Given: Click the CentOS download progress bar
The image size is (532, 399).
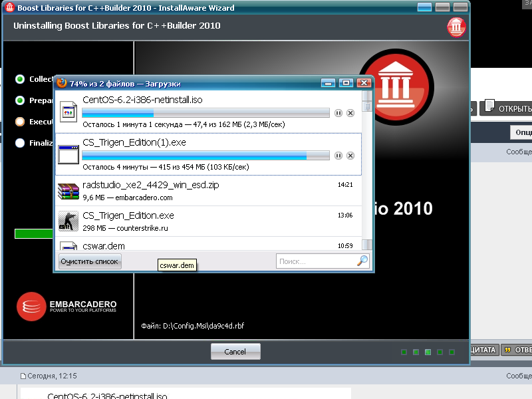Looking at the screenshot, I should point(205,112).
